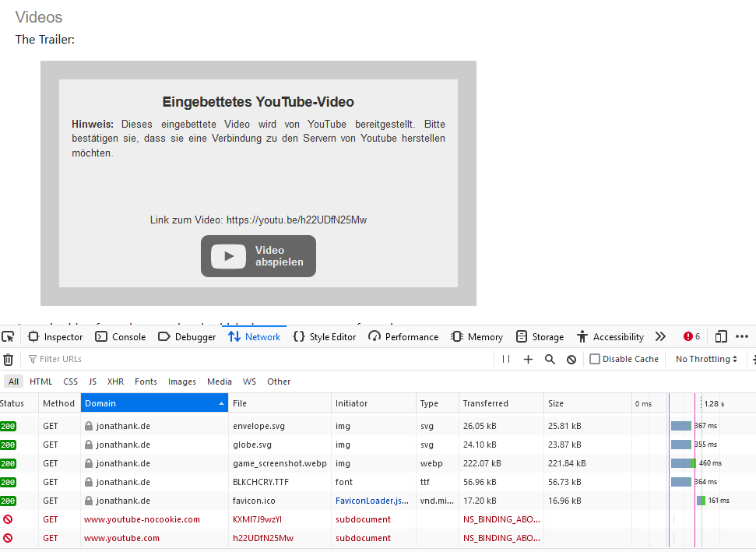Open the No Throttling dropdown
Screen dimensions: 756x552
706,359
